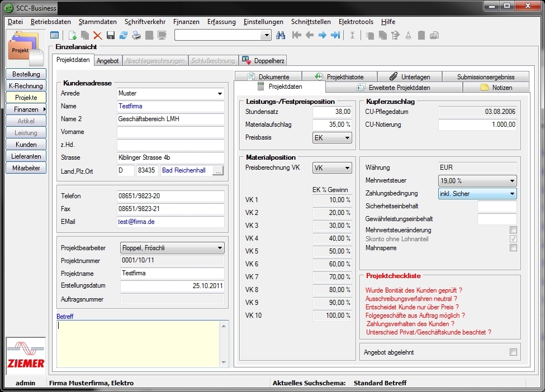
Task: Expand the Projektbearbeiter dropdown
Action: click(221, 247)
